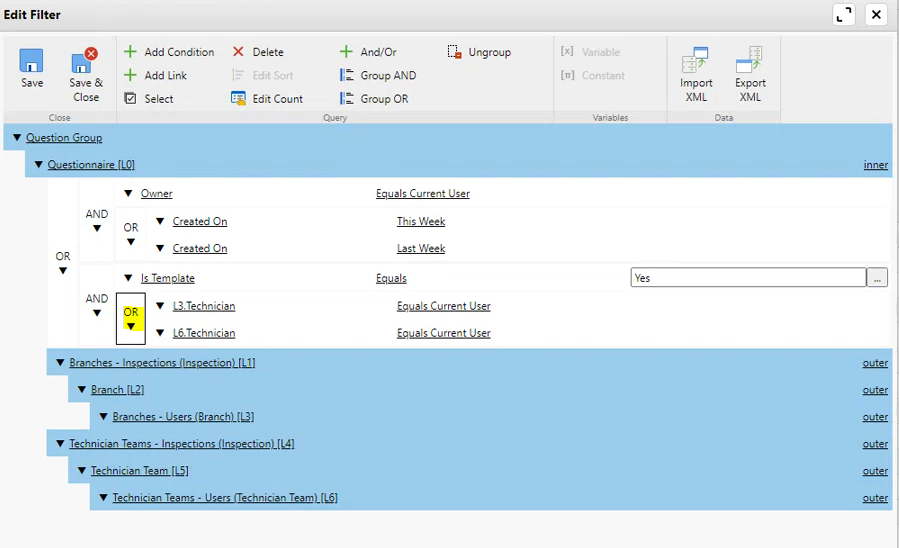
Task: Click the Edit Count icon
Action: (239, 98)
